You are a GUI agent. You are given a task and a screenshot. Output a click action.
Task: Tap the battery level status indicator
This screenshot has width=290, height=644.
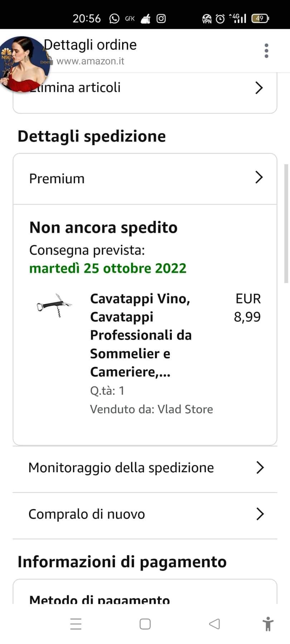click(x=260, y=19)
